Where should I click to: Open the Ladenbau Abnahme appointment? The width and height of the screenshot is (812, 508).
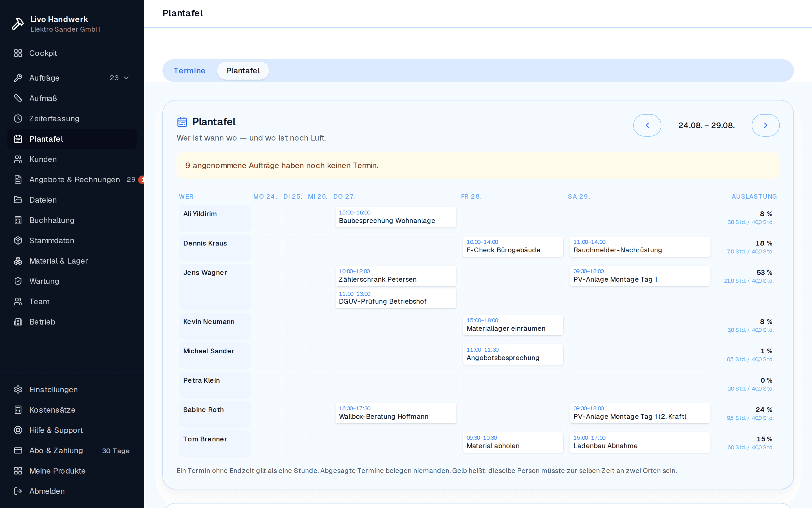pos(640,443)
